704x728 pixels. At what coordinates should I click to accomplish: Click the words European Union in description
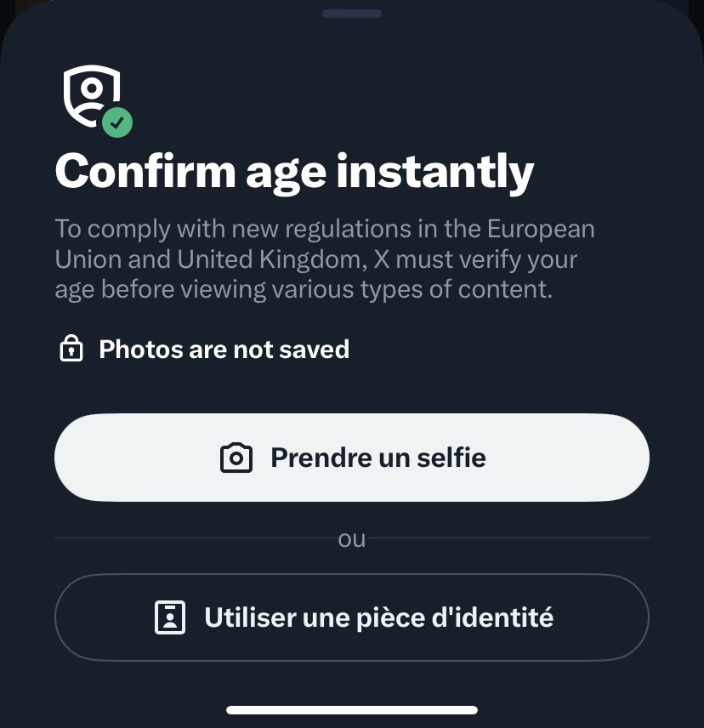[x=541, y=230]
